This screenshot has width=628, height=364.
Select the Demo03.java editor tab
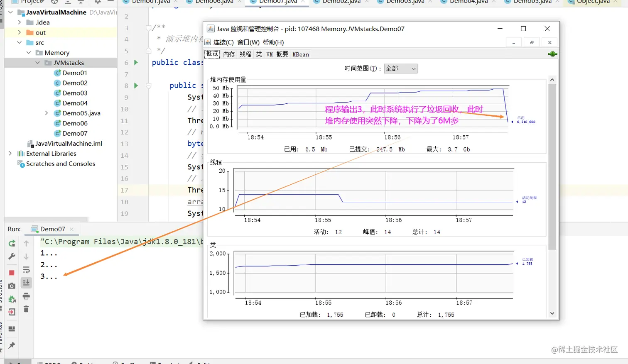[405, 2]
